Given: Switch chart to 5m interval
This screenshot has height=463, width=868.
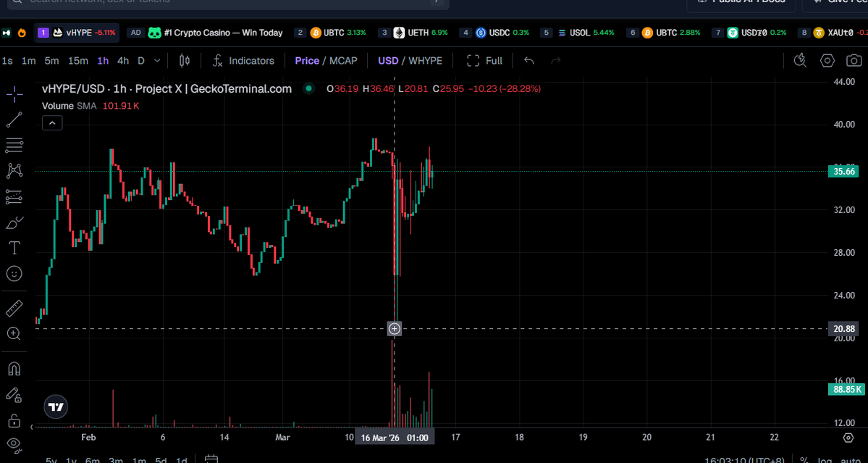Looking at the screenshot, I should (x=52, y=61).
